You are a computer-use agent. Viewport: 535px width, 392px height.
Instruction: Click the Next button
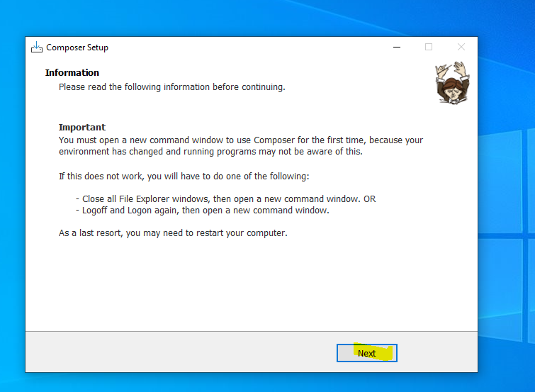pyautogui.click(x=366, y=353)
